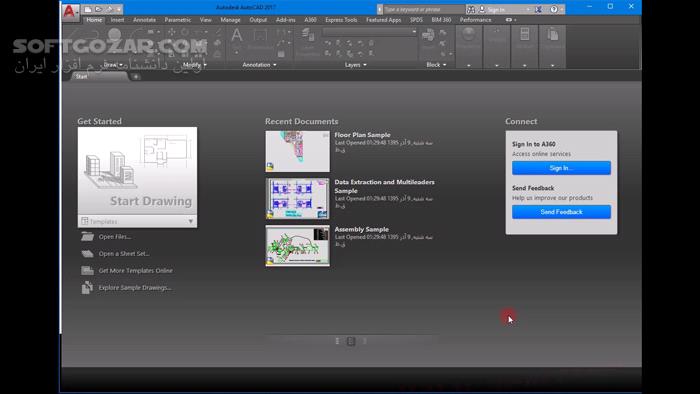Click the Save icon in the Quick Access toolbar
The image size is (700, 394).
(x=109, y=9)
